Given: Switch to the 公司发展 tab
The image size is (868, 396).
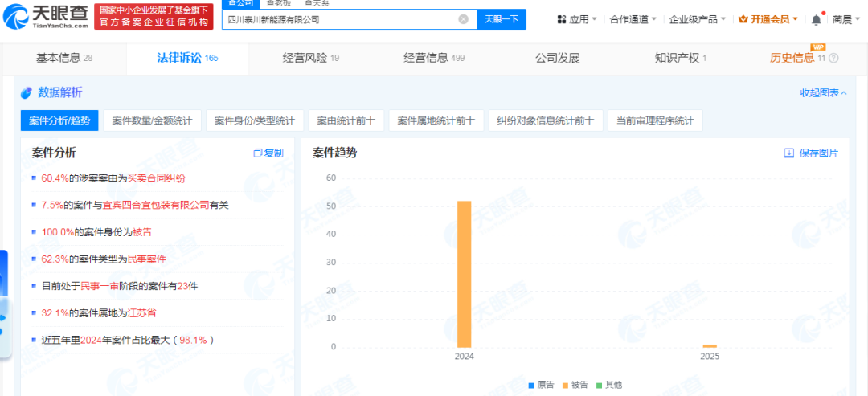Looking at the screenshot, I should [x=558, y=58].
